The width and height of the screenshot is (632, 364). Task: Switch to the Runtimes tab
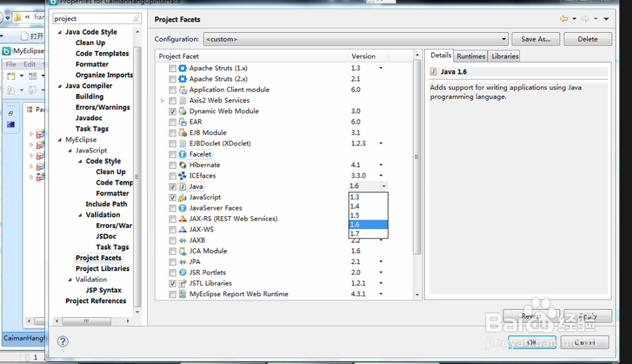point(471,56)
